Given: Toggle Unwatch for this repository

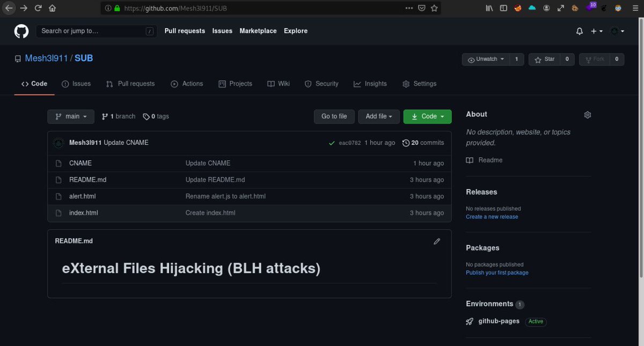Looking at the screenshot, I should pos(486,59).
